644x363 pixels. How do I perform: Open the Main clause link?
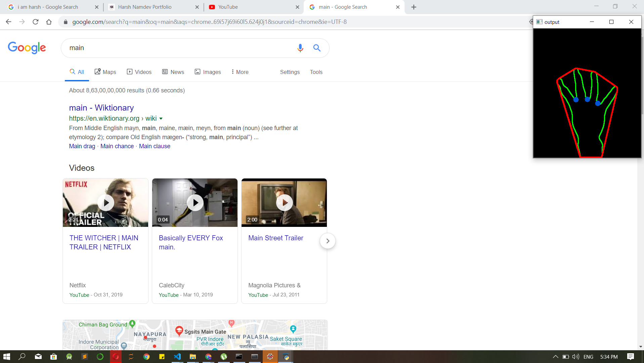tap(155, 146)
